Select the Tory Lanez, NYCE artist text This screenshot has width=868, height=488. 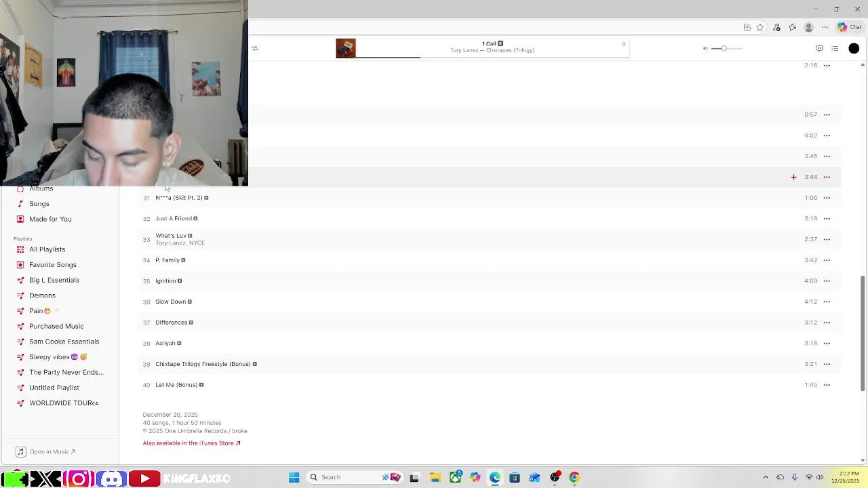pos(180,243)
